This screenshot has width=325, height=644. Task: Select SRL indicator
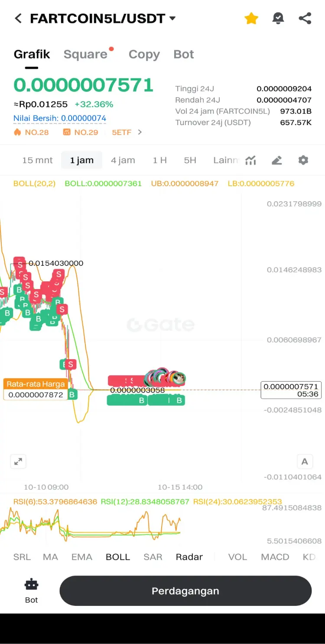[x=22, y=557]
